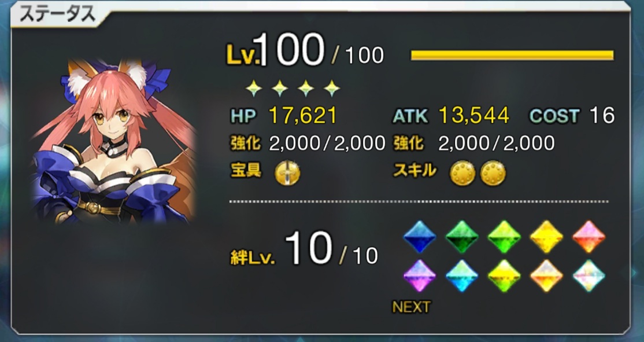Click the gold Noble Phantasm coin icon
Viewport: 644px width, 342px height.
pyautogui.click(x=287, y=173)
